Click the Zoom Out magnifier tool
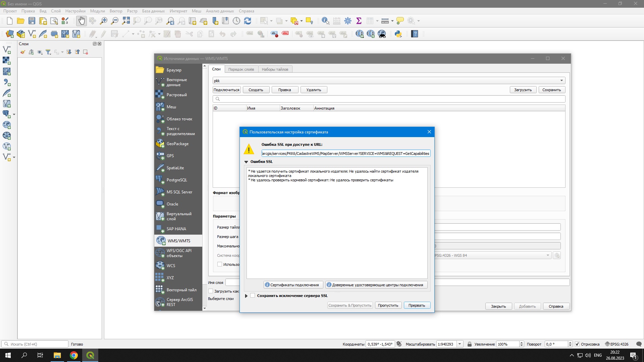 115,21
